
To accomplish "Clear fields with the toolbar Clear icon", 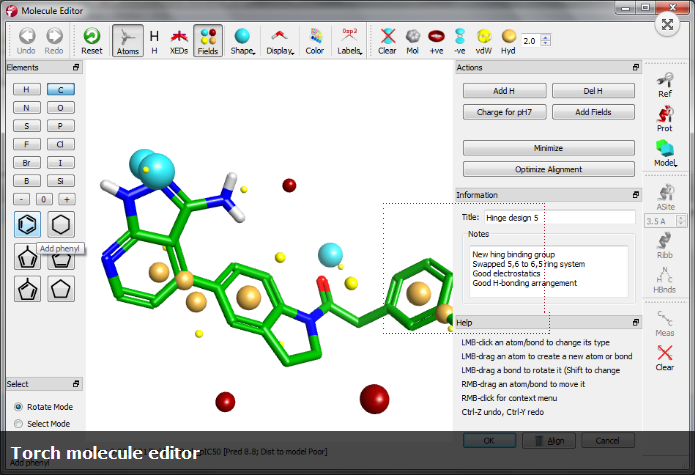I will point(387,41).
